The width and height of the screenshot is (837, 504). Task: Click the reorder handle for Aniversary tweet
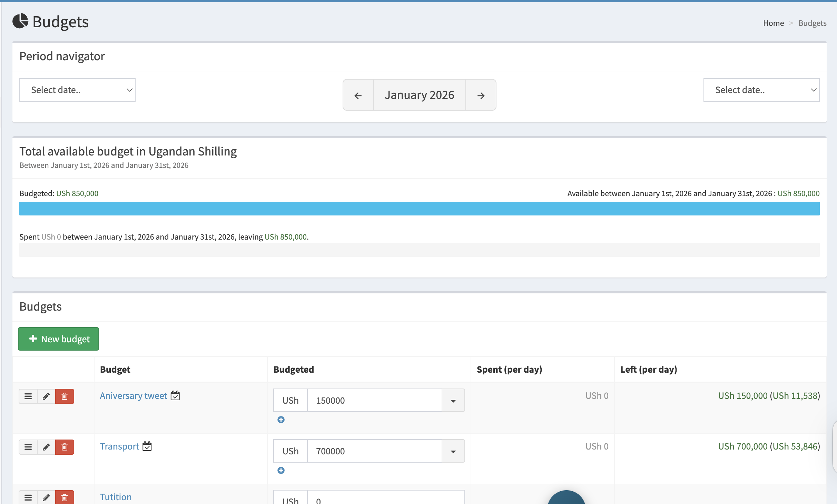[x=28, y=396]
